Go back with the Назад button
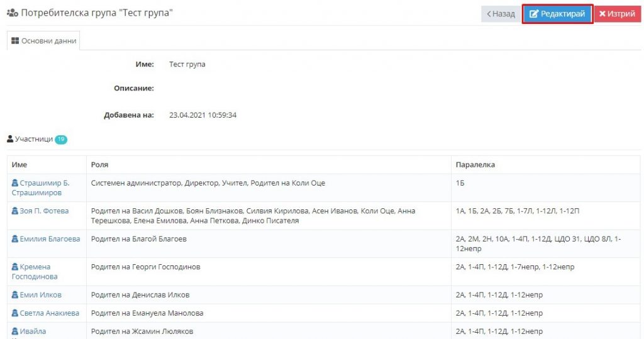Screen dimensions: 644x339 (501, 14)
